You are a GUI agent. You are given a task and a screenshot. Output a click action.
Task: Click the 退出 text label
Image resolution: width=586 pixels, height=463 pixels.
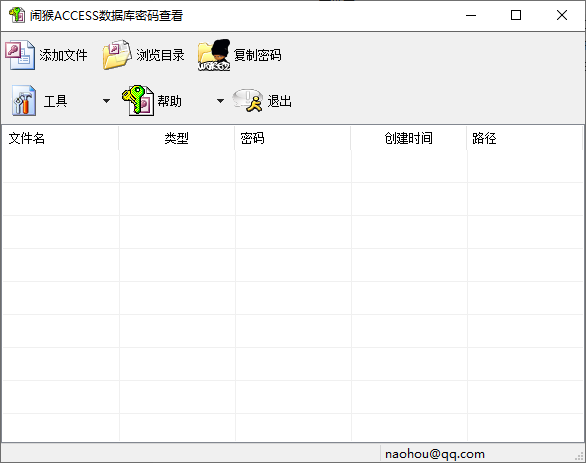(280, 101)
